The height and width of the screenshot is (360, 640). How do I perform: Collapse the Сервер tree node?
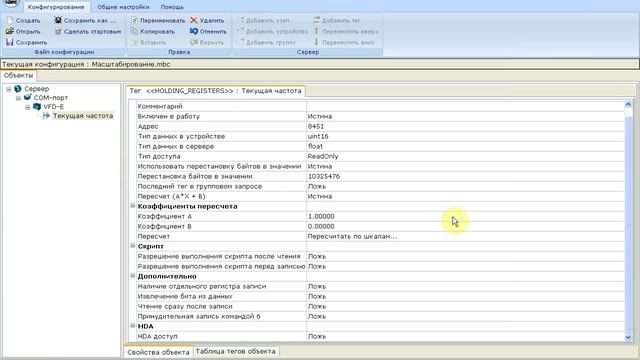(9, 89)
